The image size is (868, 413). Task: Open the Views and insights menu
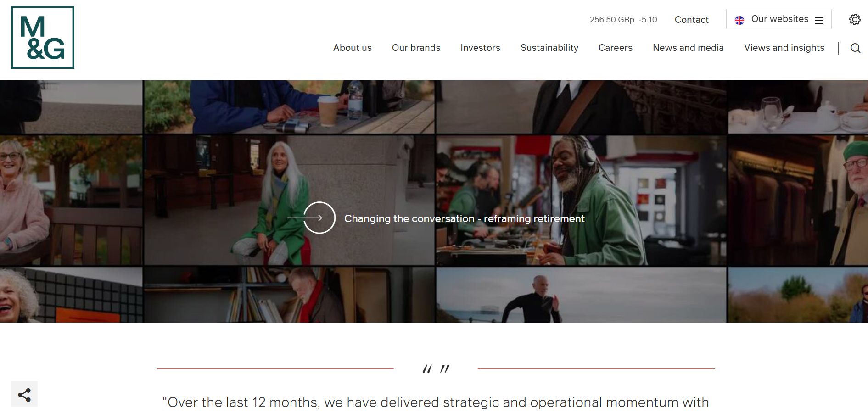[784, 48]
